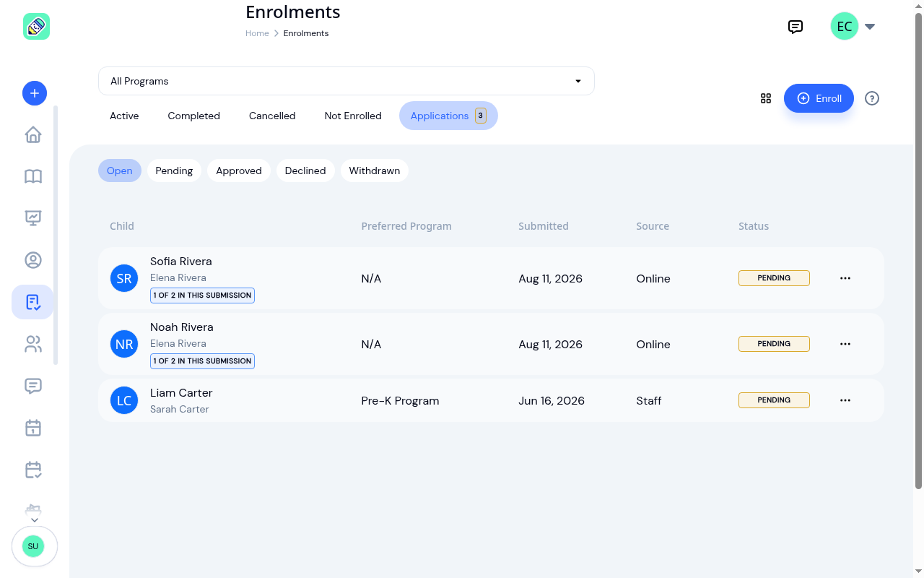Click the blue plus icon in sidebar

[x=35, y=93]
